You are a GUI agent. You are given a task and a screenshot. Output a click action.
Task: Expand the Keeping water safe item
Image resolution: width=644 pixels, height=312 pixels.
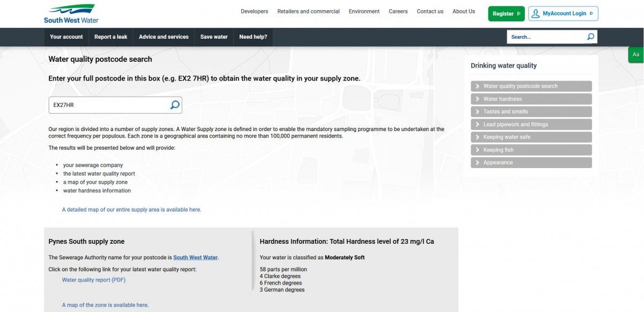pyautogui.click(x=531, y=137)
